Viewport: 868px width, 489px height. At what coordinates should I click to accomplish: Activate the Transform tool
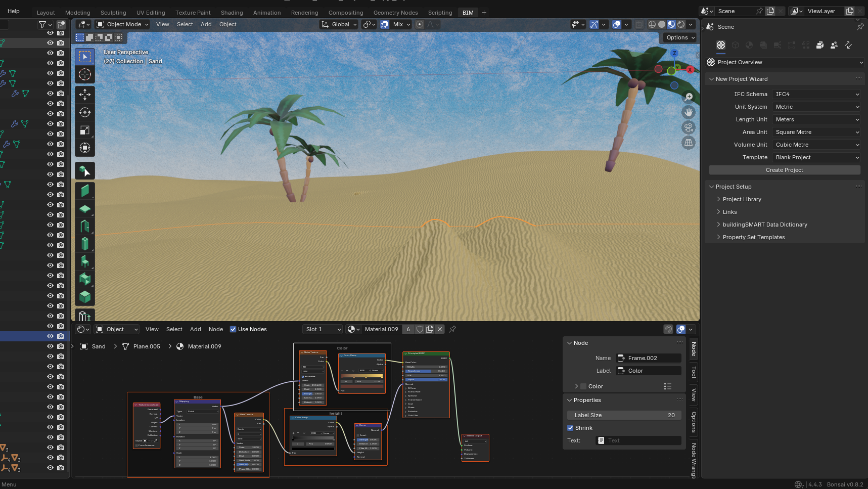(85, 148)
